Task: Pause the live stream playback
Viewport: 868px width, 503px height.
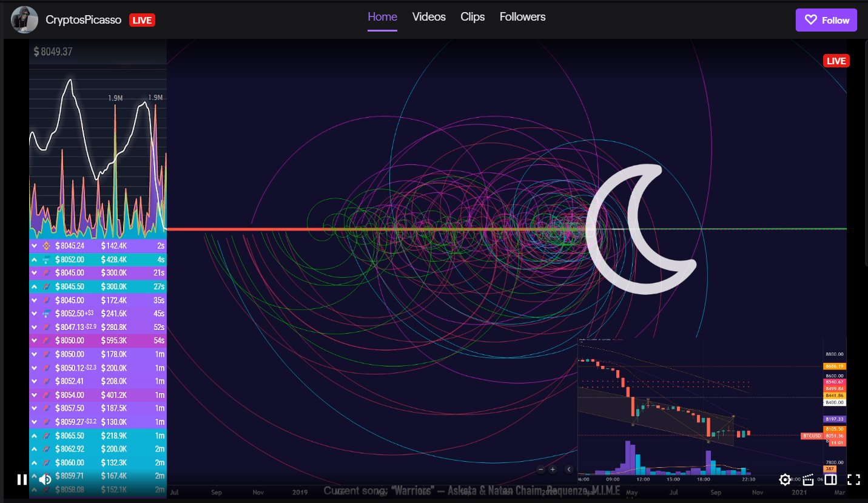Action: 22,479
